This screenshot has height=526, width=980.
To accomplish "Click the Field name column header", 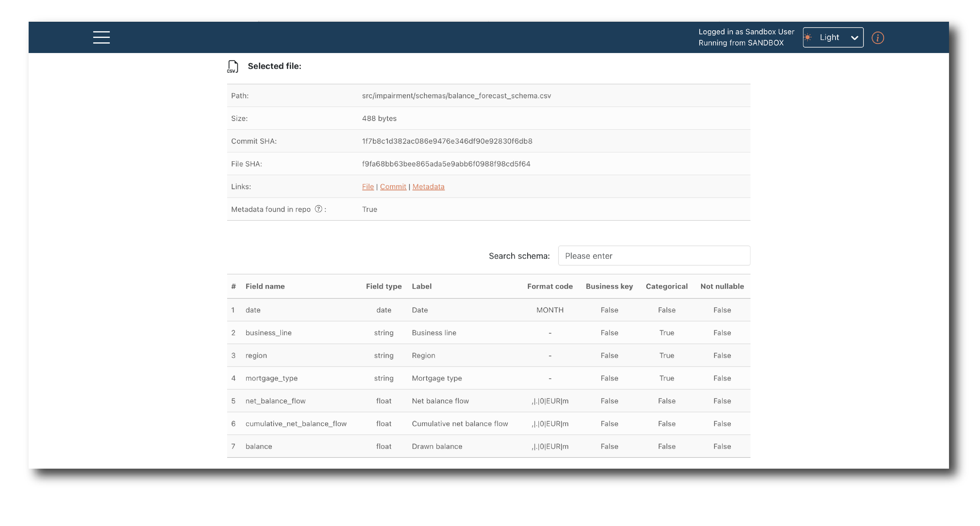I will pos(265,286).
